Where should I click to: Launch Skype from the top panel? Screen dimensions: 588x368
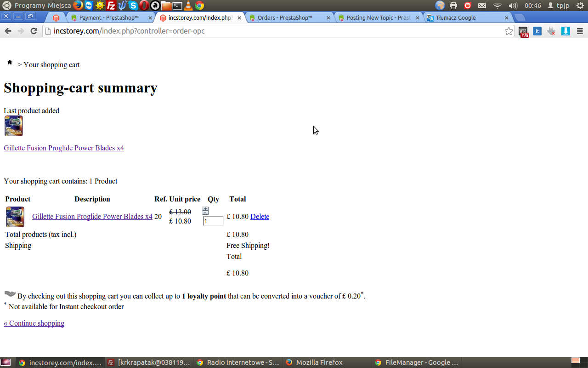[133, 6]
